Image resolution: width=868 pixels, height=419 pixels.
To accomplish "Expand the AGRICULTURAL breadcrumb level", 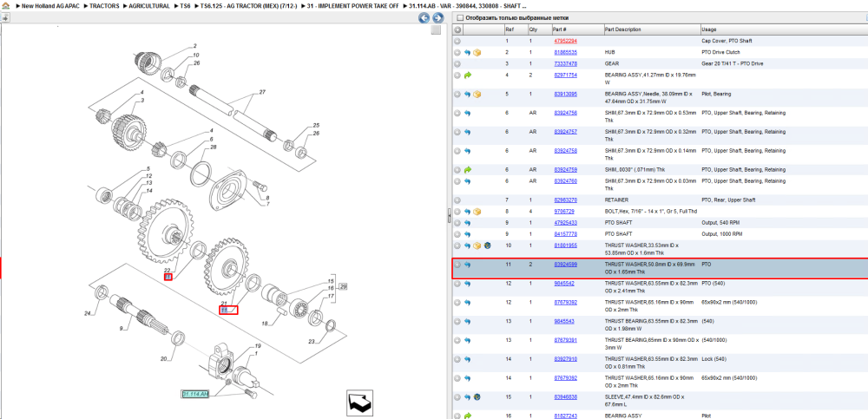I will (148, 5).
